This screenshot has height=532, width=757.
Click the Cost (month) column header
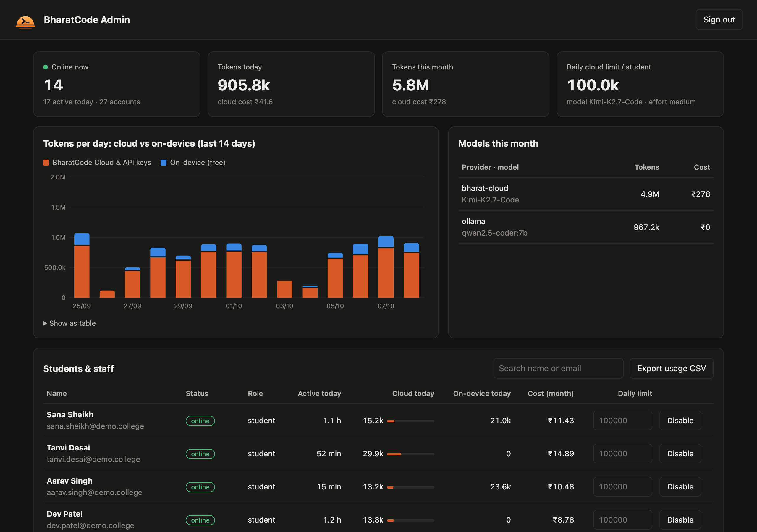pos(551,394)
